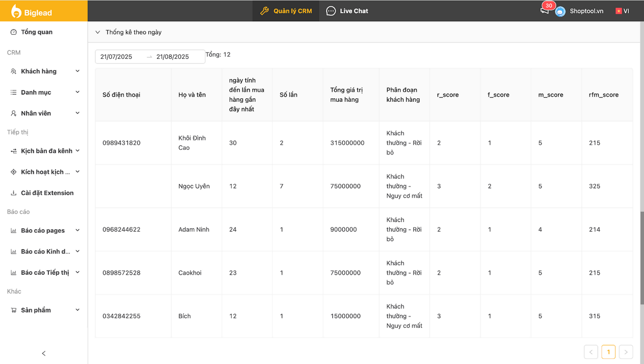Expand the Báo cáo Kinh d... chevron
Viewport: 644px width, 364px height.
[x=78, y=251]
